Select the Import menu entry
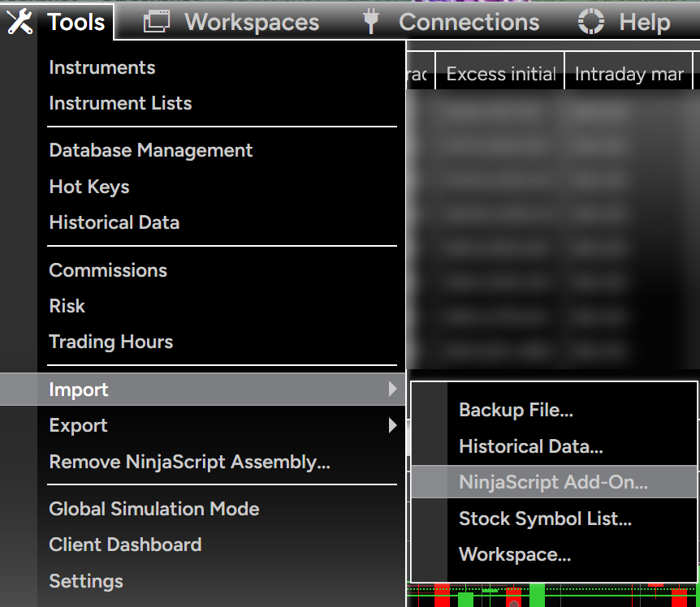The width and height of the screenshot is (700, 607). [203, 390]
